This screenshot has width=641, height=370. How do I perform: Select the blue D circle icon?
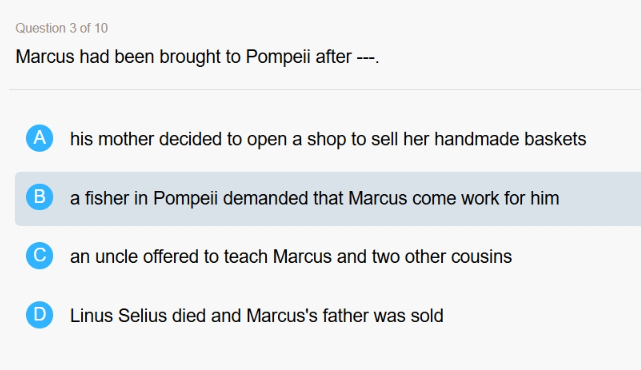40,315
